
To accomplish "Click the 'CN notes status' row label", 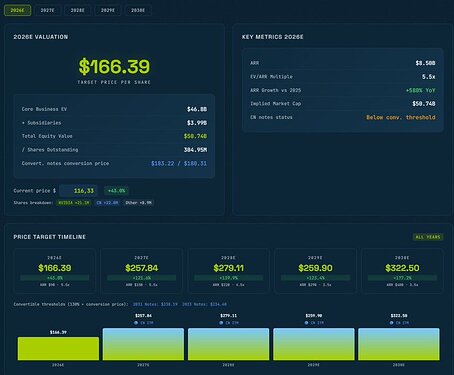I will [x=271, y=117].
